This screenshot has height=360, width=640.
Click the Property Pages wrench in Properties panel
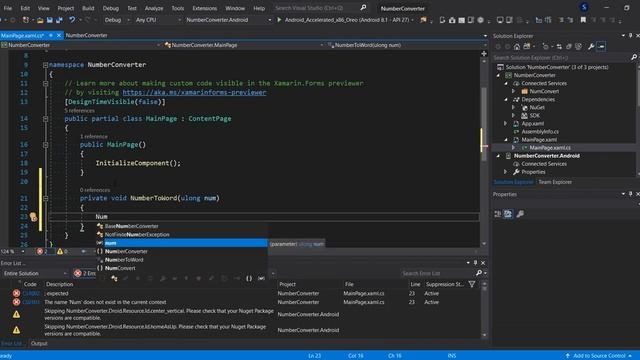pos(520,214)
